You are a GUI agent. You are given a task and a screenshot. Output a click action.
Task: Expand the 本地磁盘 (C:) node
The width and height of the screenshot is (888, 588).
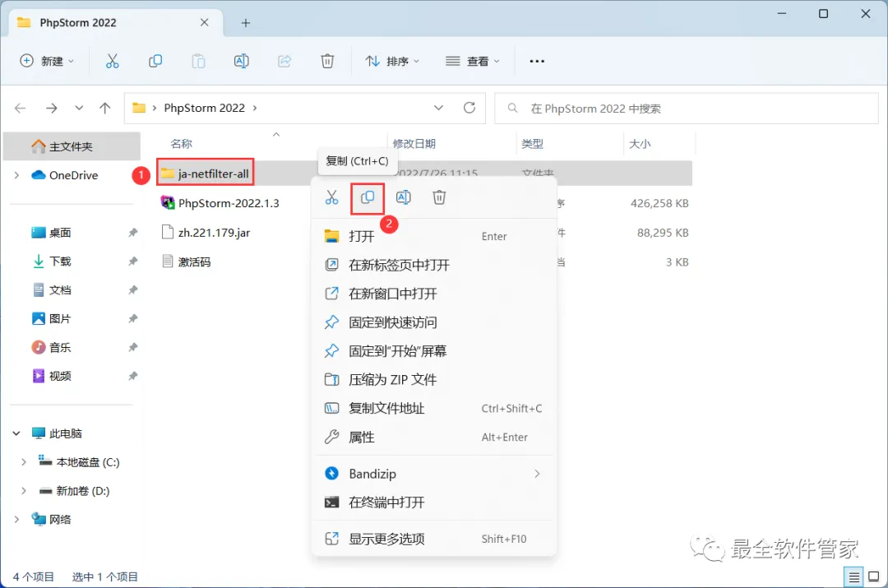pyautogui.click(x=23, y=462)
